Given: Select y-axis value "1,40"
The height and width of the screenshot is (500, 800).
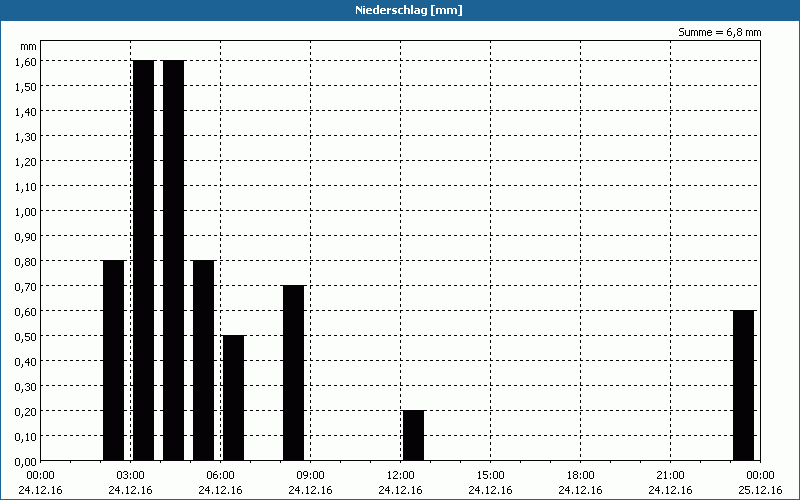Looking at the screenshot, I should pyautogui.click(x=26, y=111).
